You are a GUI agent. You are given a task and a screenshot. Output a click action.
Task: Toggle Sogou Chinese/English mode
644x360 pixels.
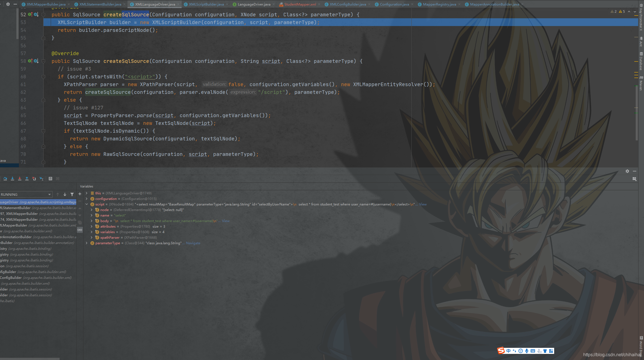coord(508,351)
